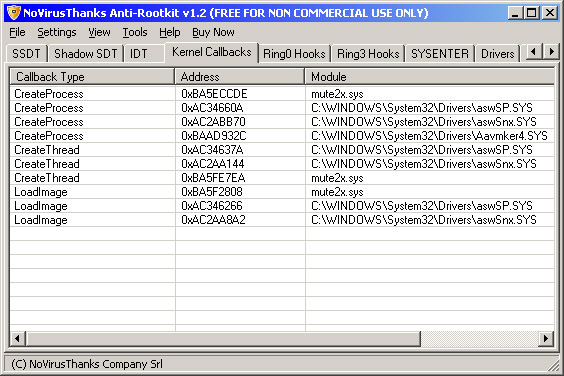Select the CreateThread row at 0xAC2AA144
The height and width of the screenshot is (376, 564).
282,164
